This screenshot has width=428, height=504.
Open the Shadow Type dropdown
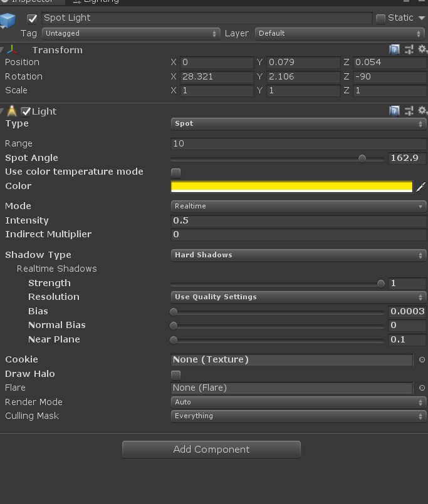click(298, 255)
